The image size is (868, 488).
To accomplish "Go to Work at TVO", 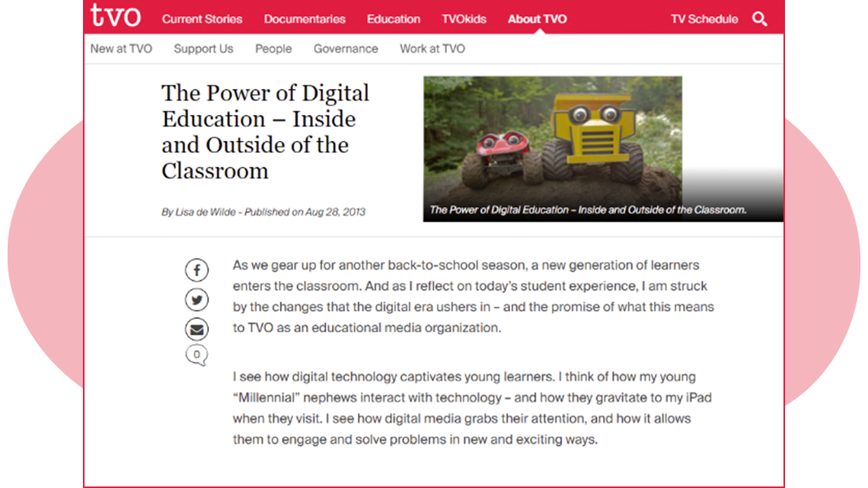I will point(432,49).
